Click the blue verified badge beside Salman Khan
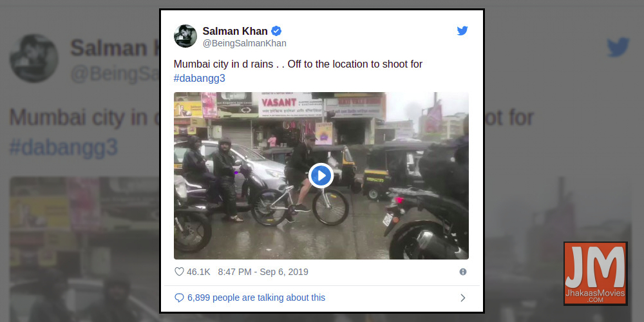The image size is (644, 322). click(276, 31)
